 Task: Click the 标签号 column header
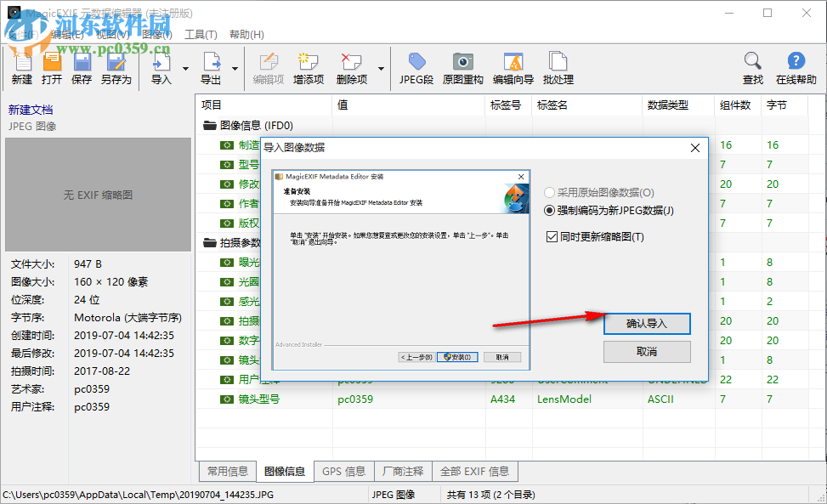[x=508, y=105]
